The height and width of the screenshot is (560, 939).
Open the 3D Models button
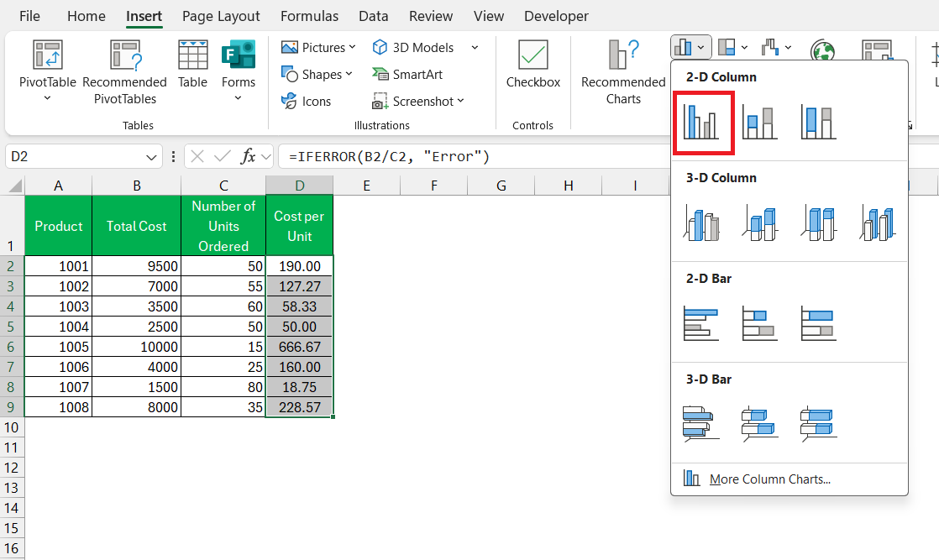click(x=413, y=47)
